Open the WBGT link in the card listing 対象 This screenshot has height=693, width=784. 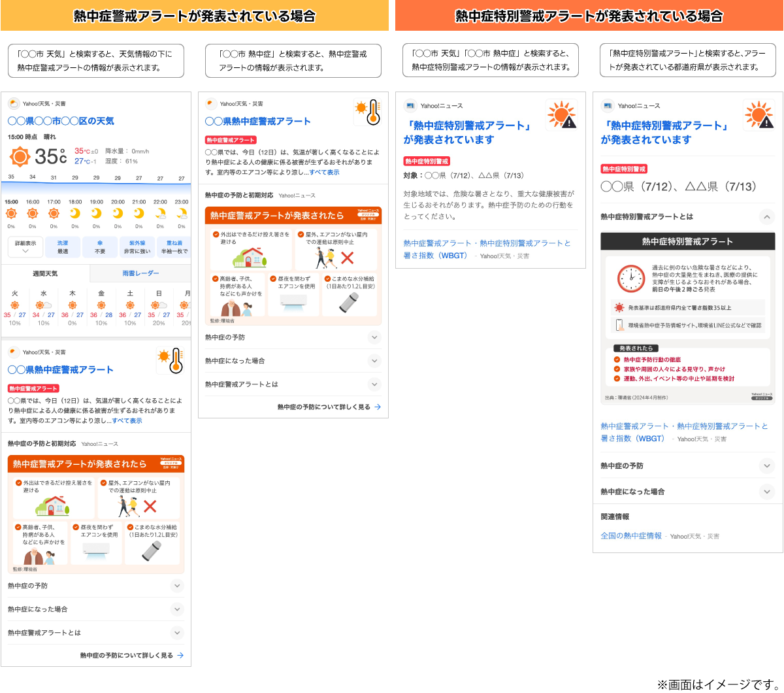[x=487, y=249]
